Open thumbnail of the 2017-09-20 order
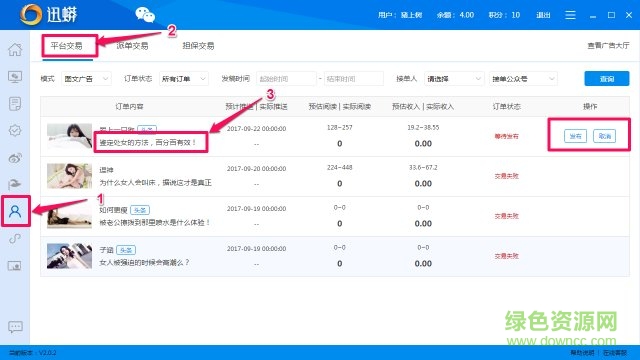 [x=69, y=176]
